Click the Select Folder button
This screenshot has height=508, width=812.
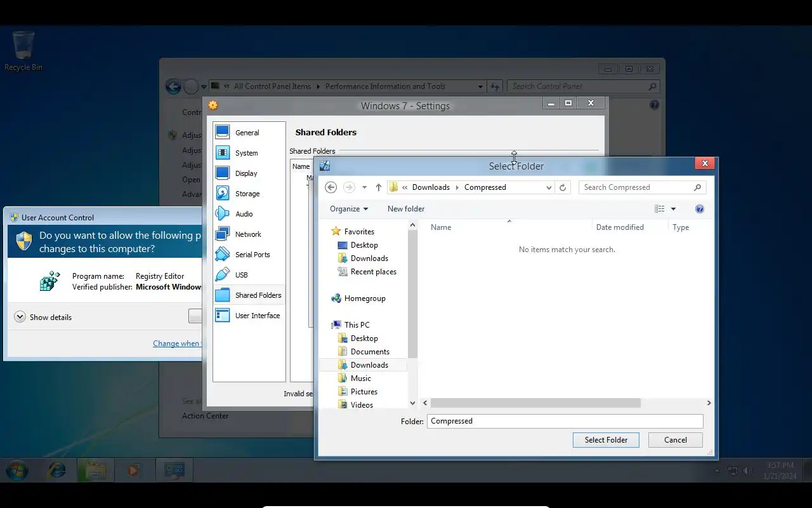click(x=606, y=440)
